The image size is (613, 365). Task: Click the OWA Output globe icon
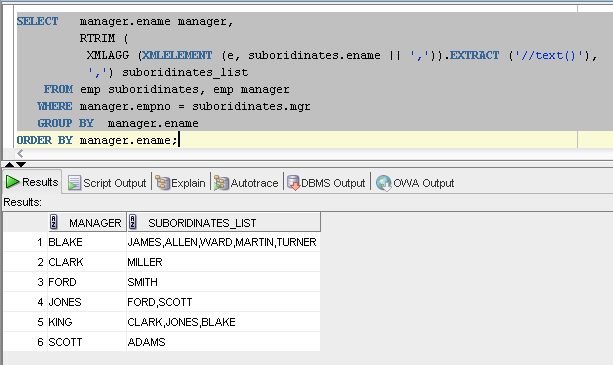tap(384, 183)
